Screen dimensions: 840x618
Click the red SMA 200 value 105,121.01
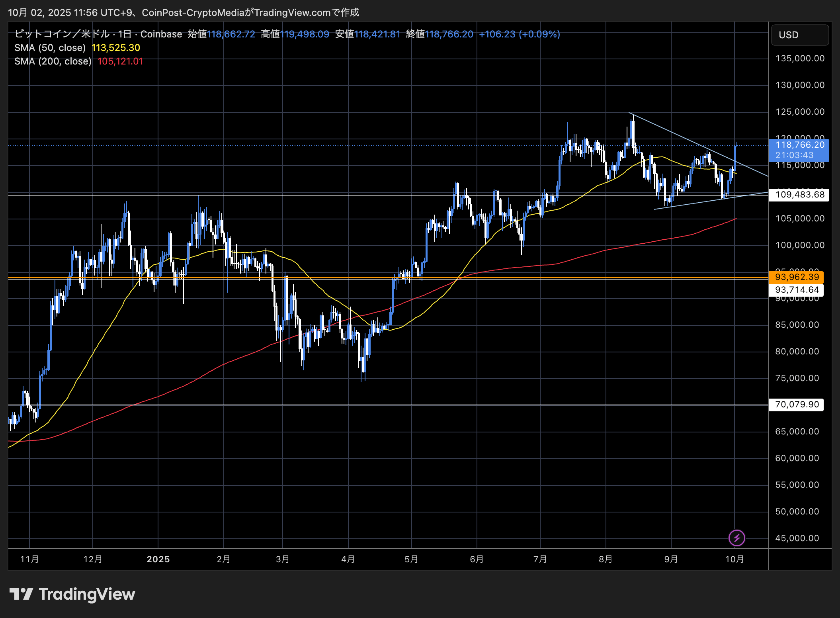point(120,61)
